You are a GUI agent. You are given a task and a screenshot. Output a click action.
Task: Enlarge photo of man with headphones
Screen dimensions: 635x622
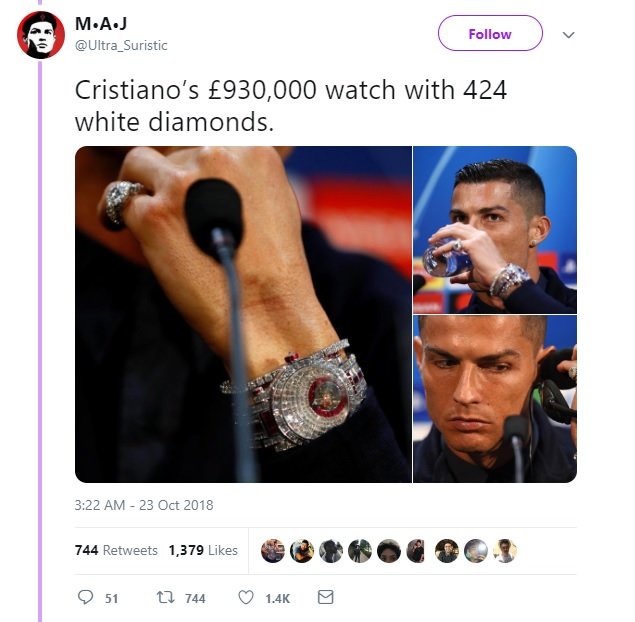(495, 399)
